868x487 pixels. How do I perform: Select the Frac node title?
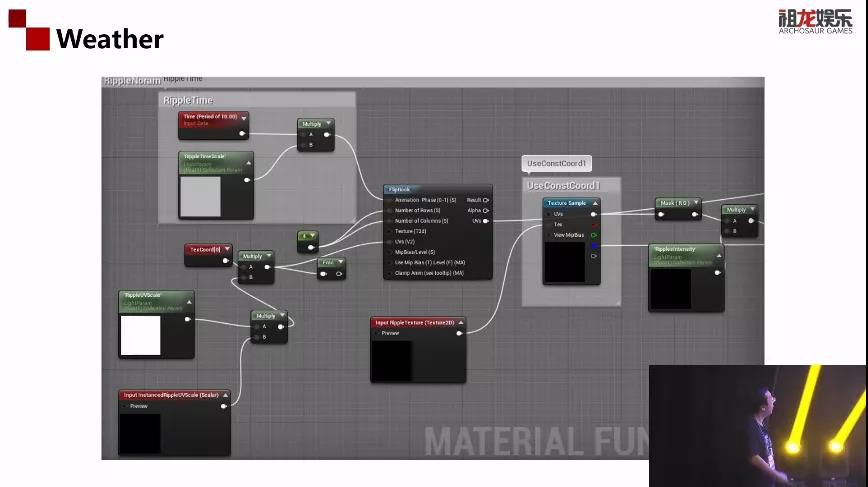tap(328, 262)
